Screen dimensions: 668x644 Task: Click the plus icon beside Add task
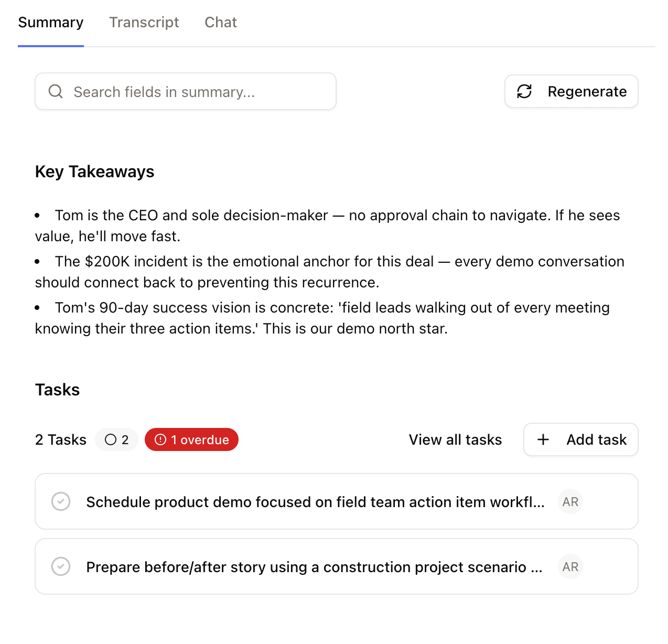click(x=543, y=439)
